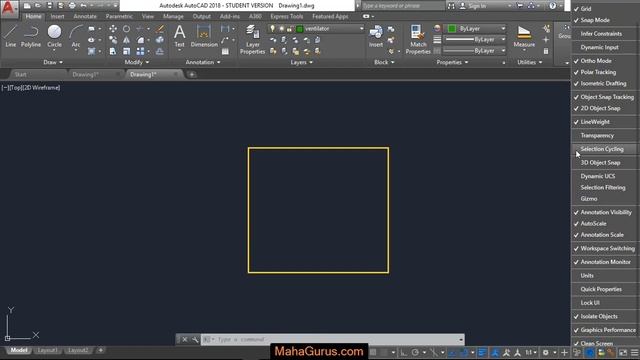Click the Quick Calculator icon in Utilities
This screenshot has width=640, height=360.
pyautogui.click(x=546, y=51)
